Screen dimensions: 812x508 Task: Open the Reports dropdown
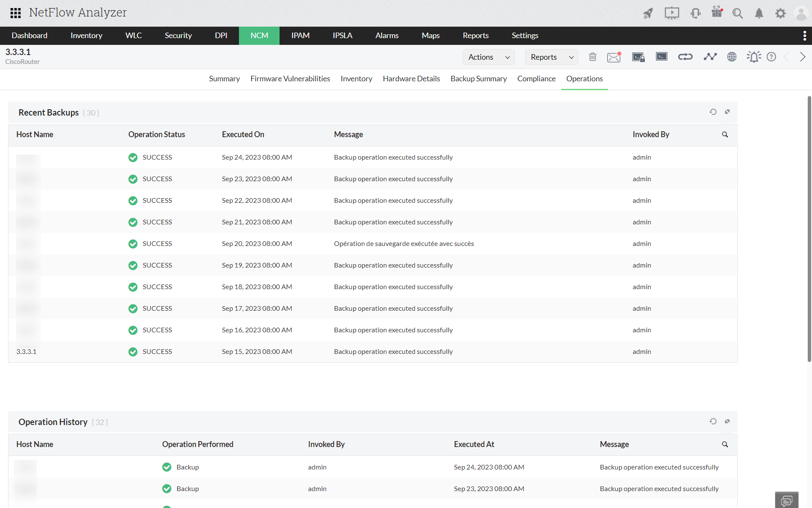pyautogui.click(x=551, y=57)
